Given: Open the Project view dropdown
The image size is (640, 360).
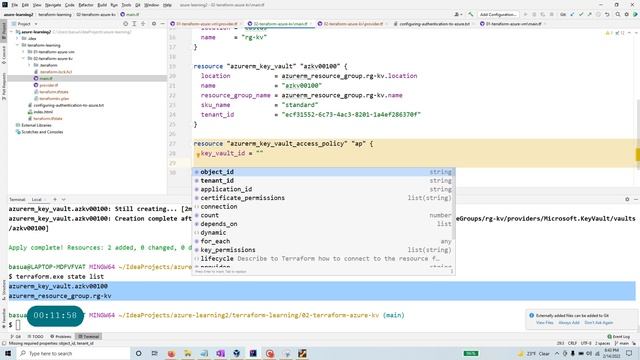Looking at the screenshot, I should (x=25, y=24).
